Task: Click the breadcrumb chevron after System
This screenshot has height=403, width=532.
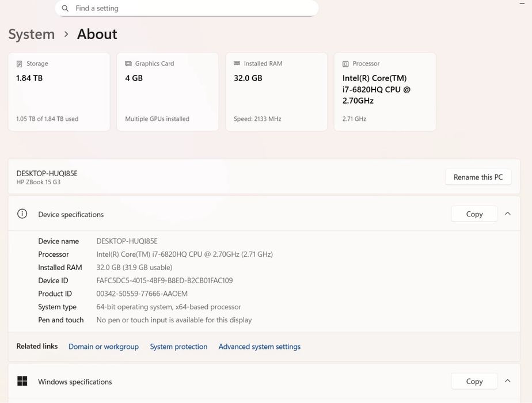Action: 66,35
